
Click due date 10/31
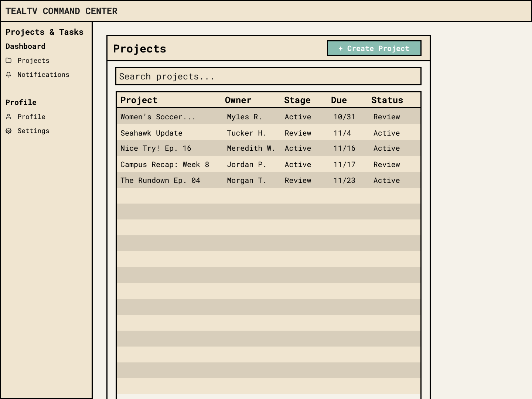[344, 117]
